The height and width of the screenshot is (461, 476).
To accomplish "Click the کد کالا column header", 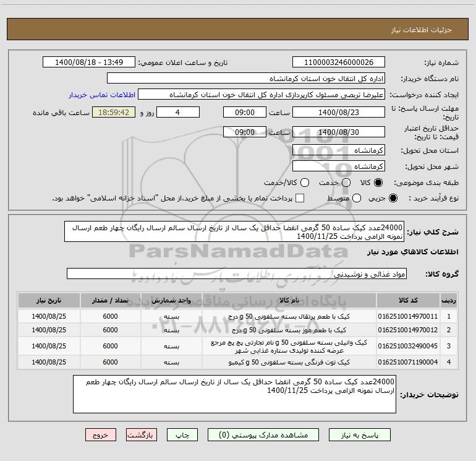I will [408, 301].
